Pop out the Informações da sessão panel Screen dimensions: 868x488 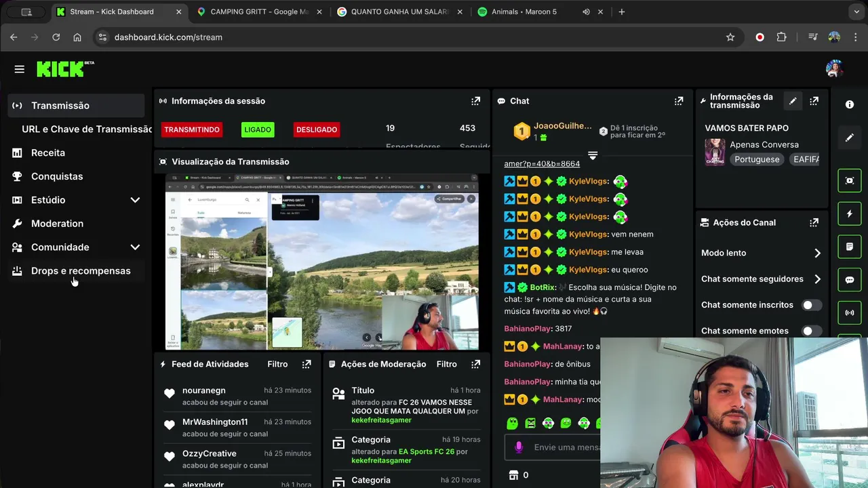475,101
